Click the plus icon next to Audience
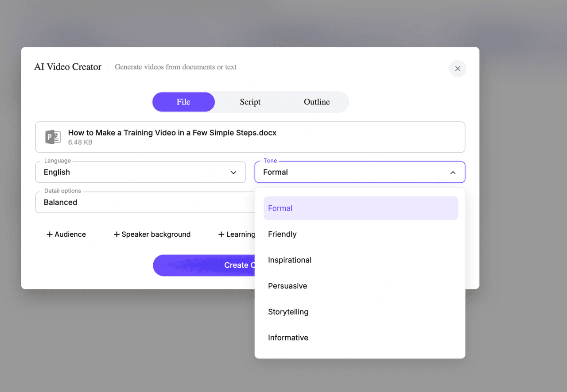Image resolution: width=567 pixels, height=392 pixels. click(50, 234)
